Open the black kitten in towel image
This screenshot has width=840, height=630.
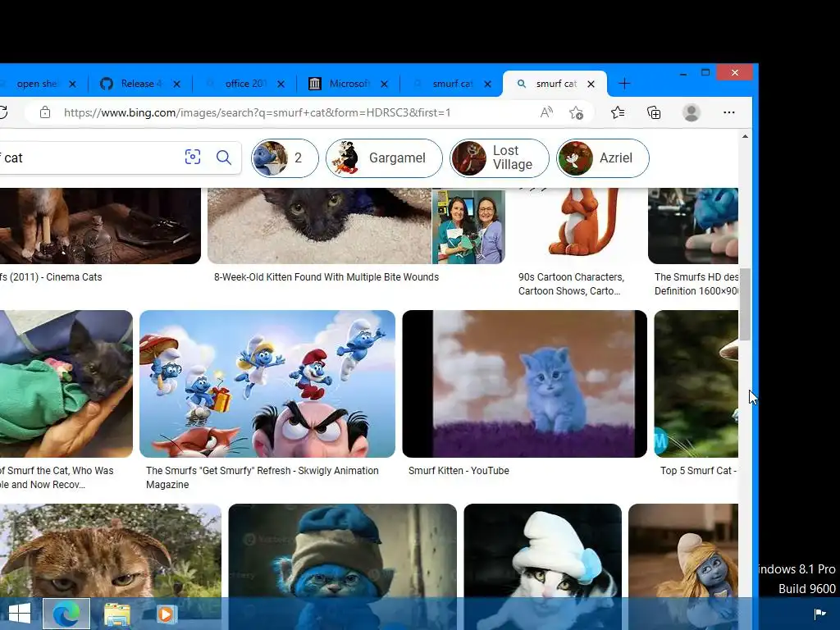point(320,226)
